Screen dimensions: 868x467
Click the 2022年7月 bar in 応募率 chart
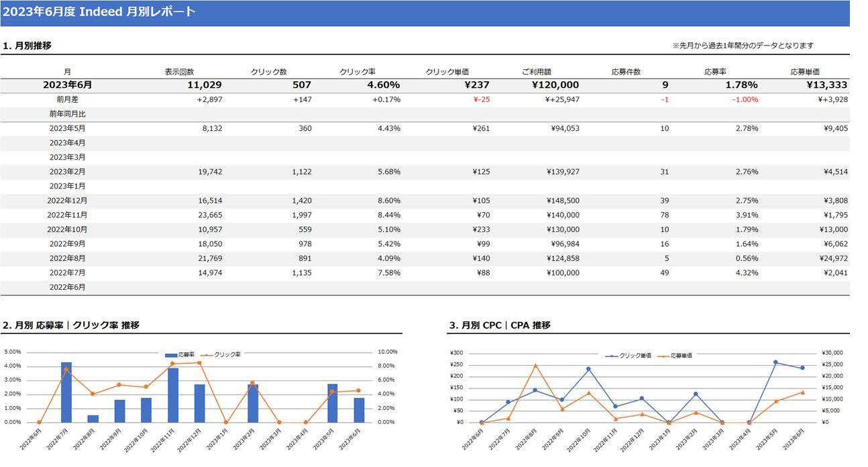coord(66,393)
